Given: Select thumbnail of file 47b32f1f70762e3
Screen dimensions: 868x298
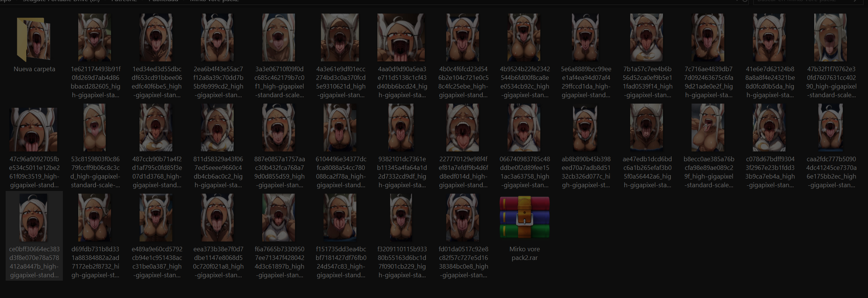Looking at the screenshot, I should tap(830, 37).
